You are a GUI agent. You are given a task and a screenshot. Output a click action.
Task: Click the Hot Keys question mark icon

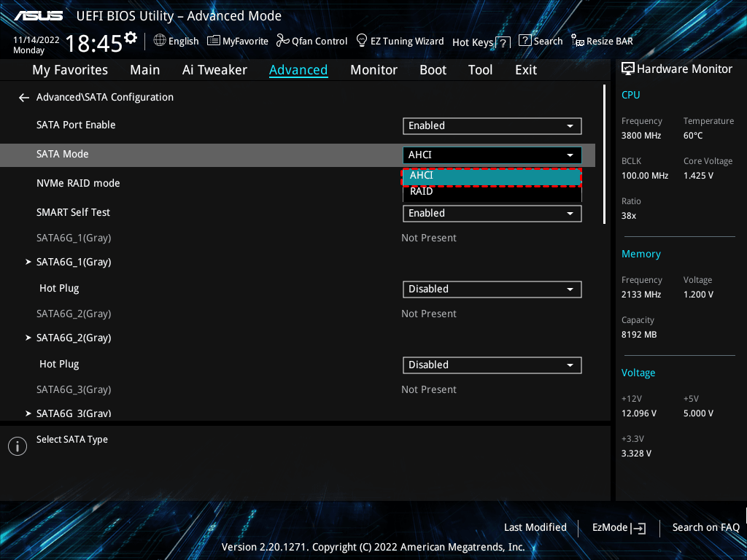pyautogui.click(x=502, y=42)
